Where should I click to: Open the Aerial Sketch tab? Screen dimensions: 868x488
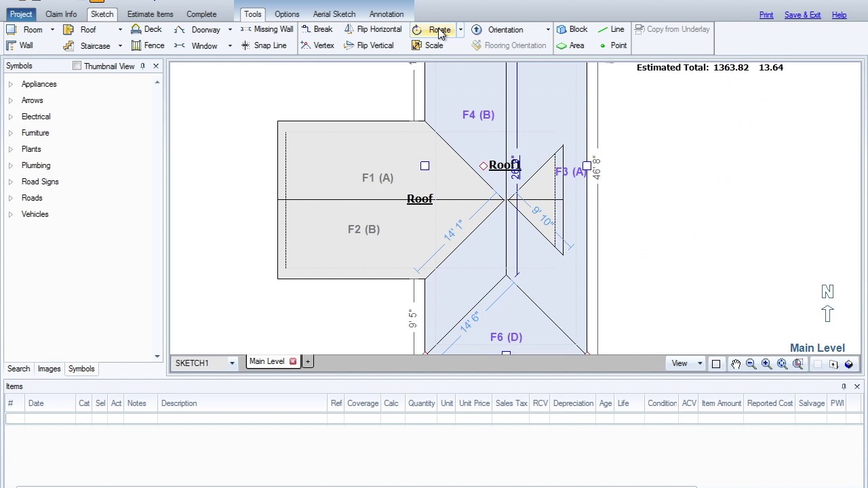[334, 14]
